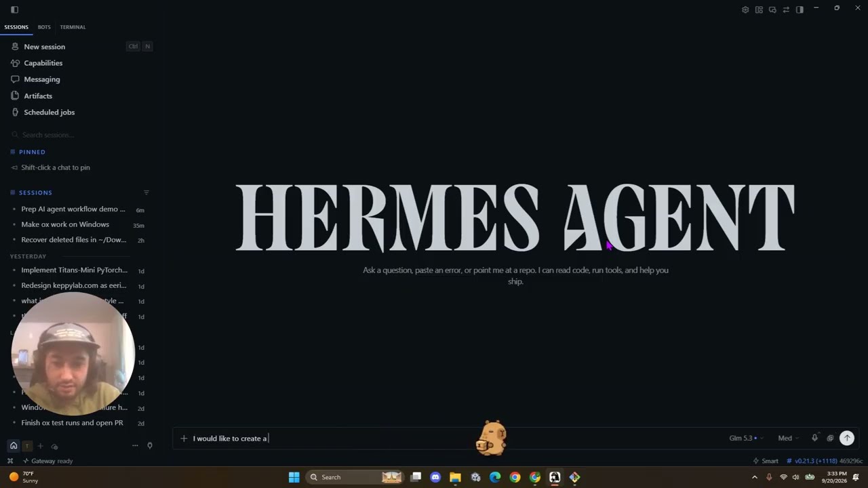Click the sessions filter icon

click(146, 192)
